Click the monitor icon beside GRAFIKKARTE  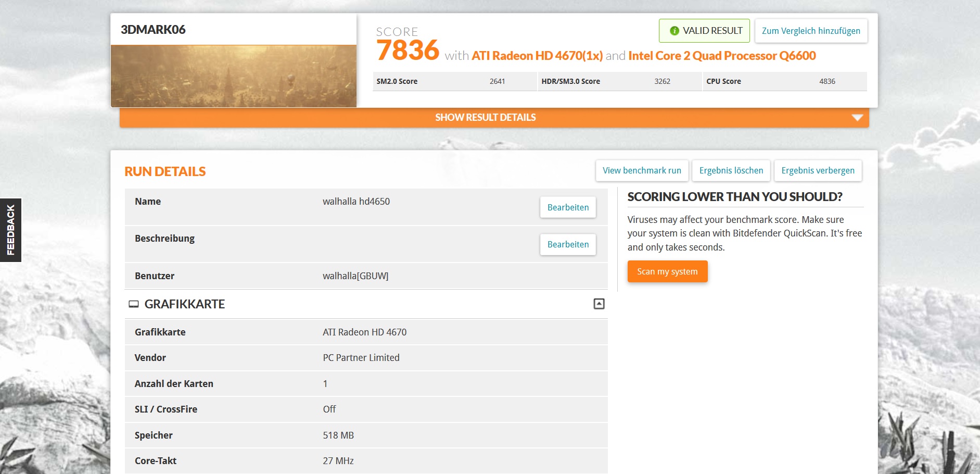134,304
